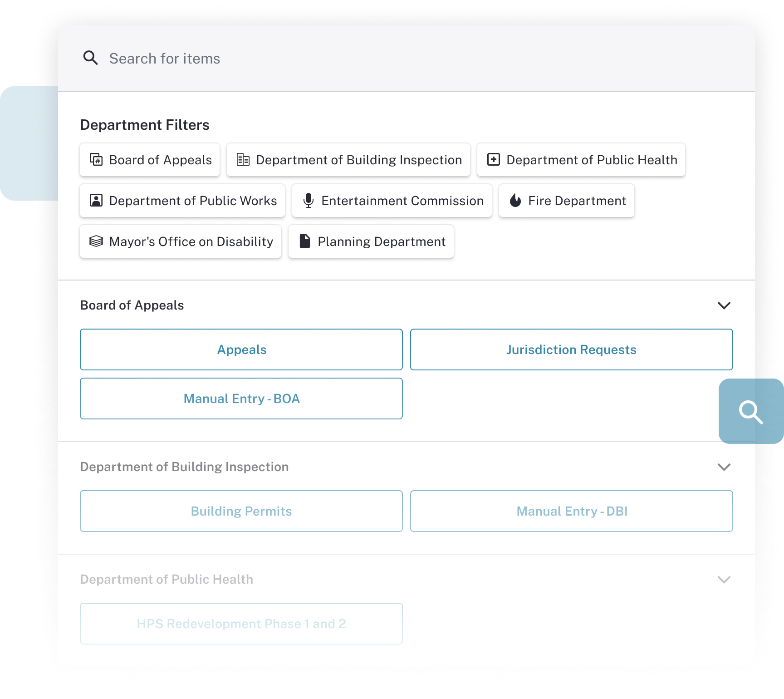Filter by Department of Building Inspection label

click(359, 160)
